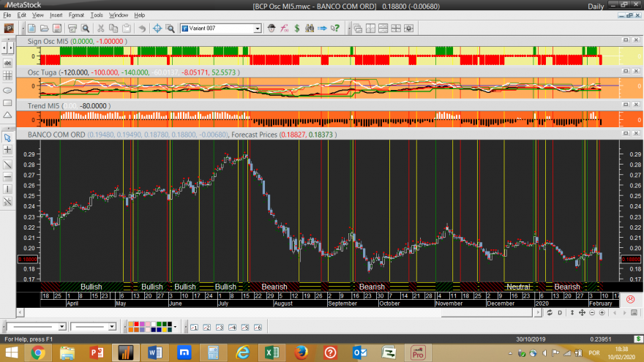Select the zoom box tool icon

click(170, 29)
